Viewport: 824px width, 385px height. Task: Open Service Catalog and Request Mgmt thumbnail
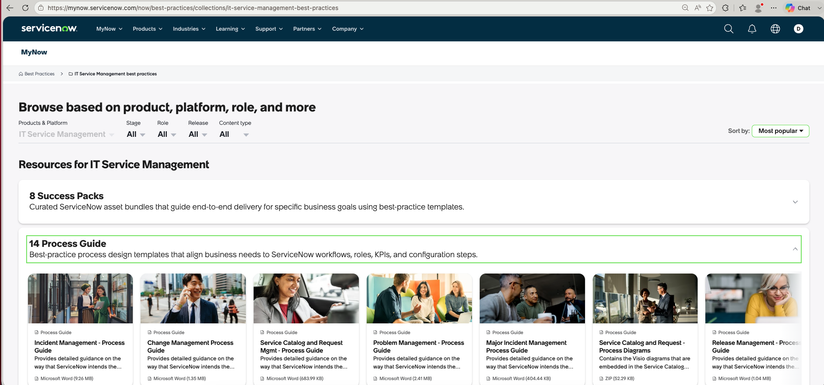pyautogui.click(x=306, y=298)
